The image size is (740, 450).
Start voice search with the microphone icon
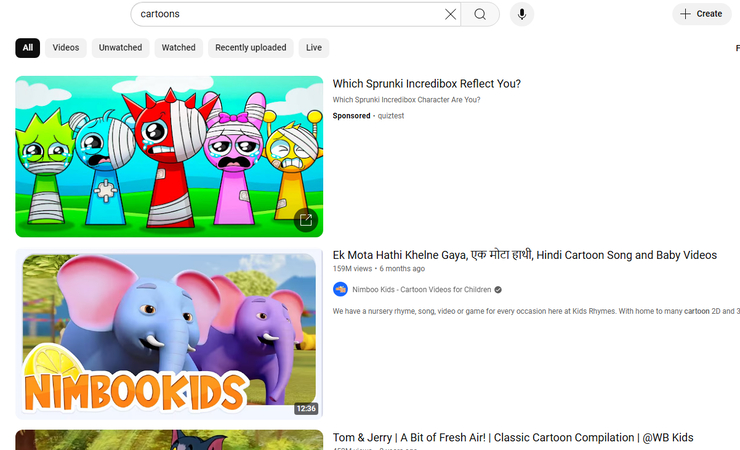(x=521, y=14)
